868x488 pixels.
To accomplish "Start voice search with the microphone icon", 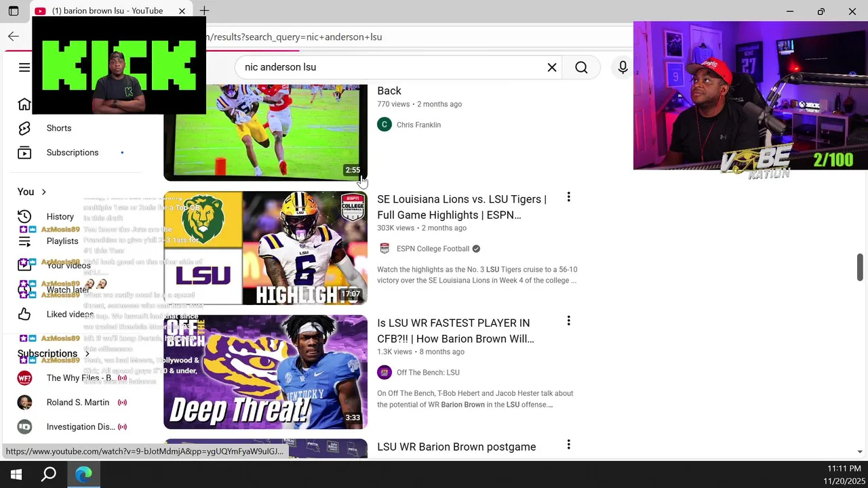I will click(x=623, y=67).
